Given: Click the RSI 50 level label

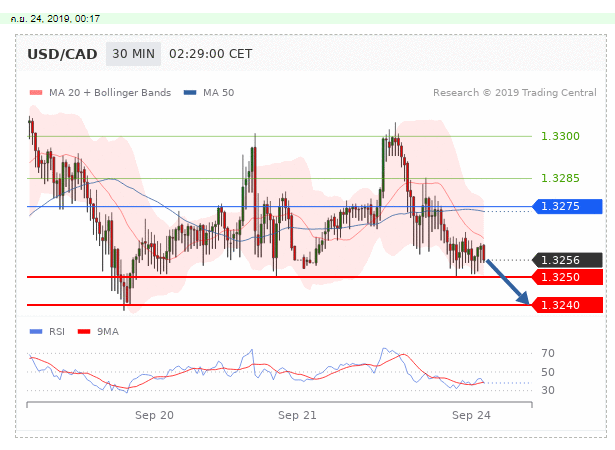Looking at the screenshot, I should 548,372.
